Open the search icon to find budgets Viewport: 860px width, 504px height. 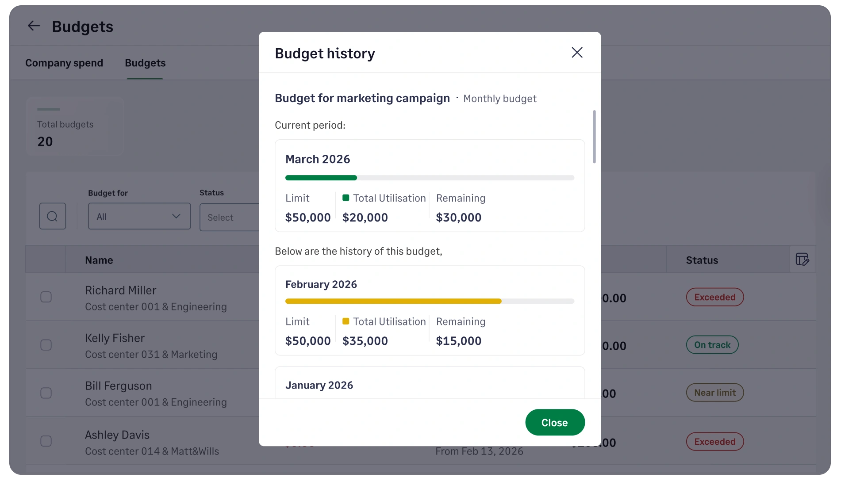53,216
